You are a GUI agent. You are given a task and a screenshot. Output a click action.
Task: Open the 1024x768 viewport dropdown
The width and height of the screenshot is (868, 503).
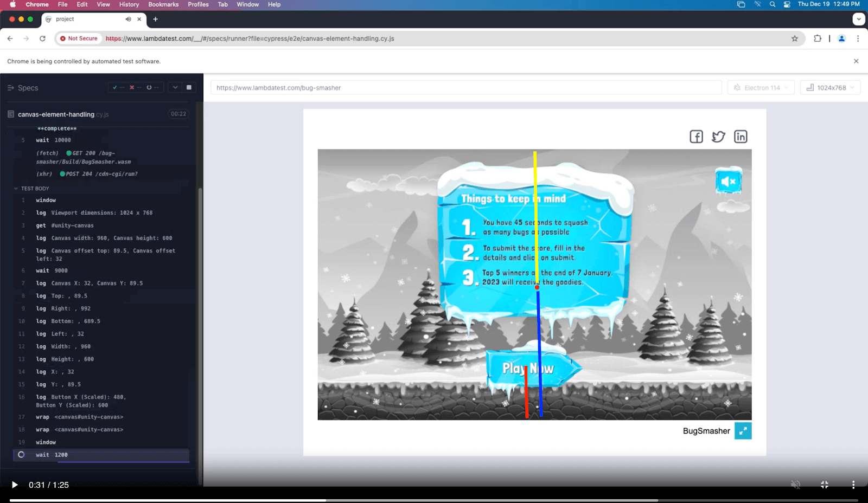pyautogui.click(x=830, y=88)
